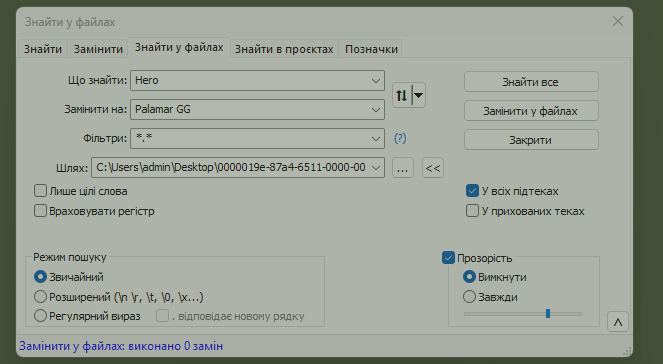Viewport: 663px width, 364px height.
Task: Click status text Замінити у файлах: виконано 0 замін
Action: pyautogui.click(x=121, y=346)
